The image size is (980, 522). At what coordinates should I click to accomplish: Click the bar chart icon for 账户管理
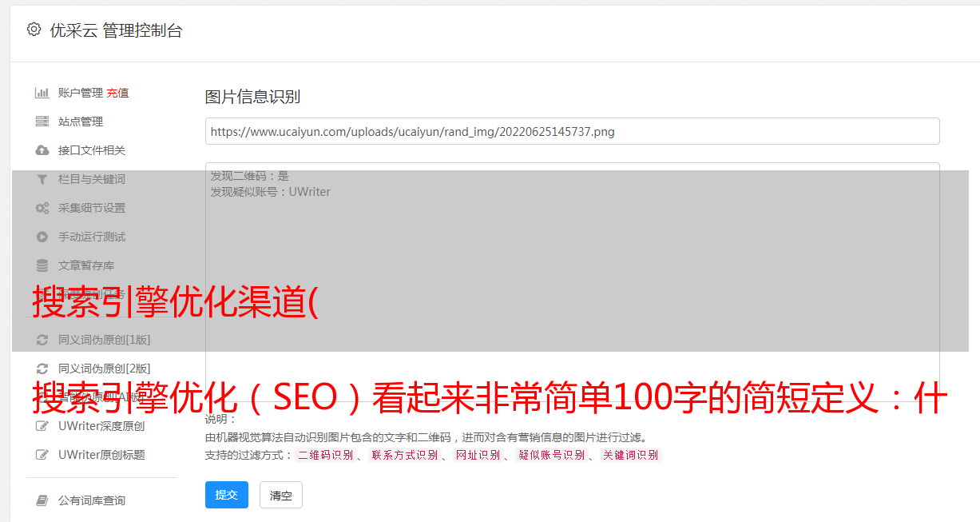tap(42, 93)
